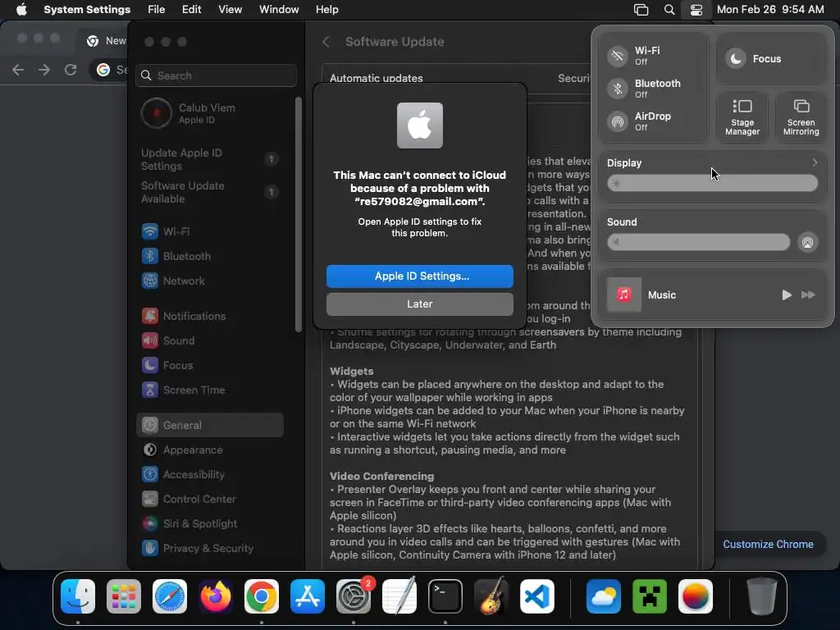
Task: Open Firefox from the Dock
Action: [216, 596]
